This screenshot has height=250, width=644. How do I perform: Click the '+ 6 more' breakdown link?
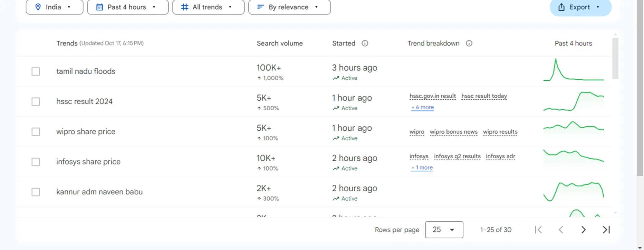[x=422, y=108]
